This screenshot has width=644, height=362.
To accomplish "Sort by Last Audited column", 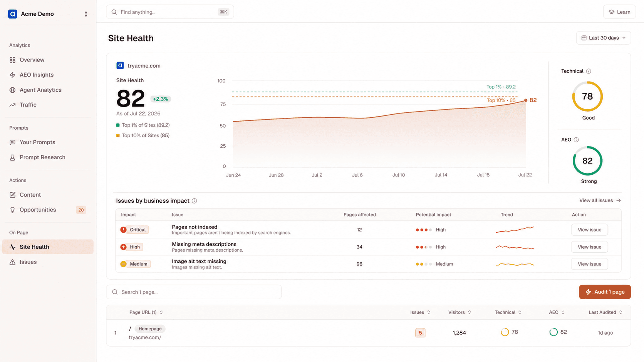I will pyautogui.click(x=605, y=312).
